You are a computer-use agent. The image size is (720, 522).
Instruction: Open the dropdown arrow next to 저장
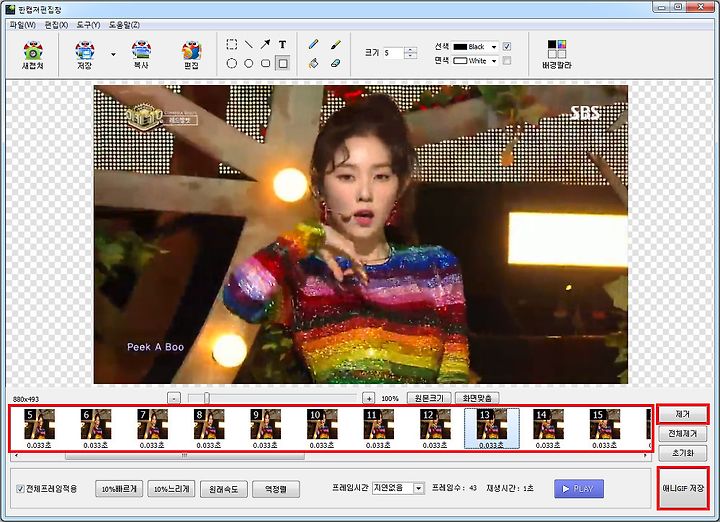113,54
